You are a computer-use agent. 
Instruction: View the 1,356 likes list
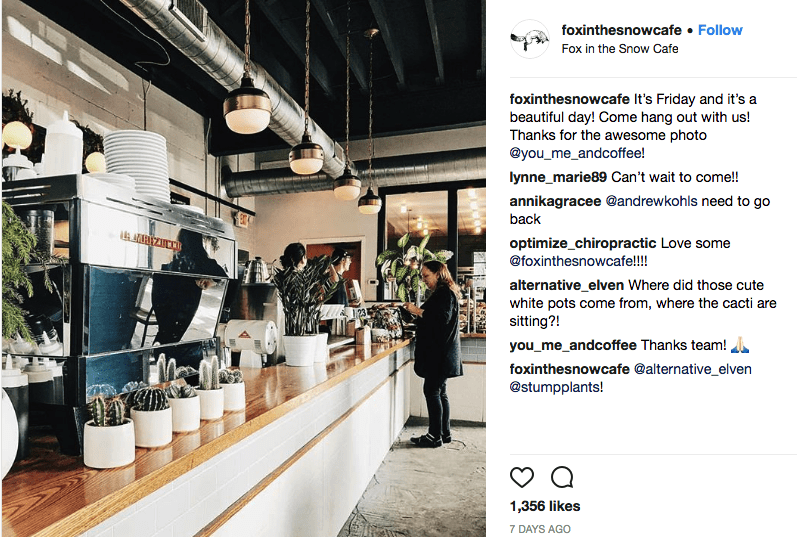545,506
